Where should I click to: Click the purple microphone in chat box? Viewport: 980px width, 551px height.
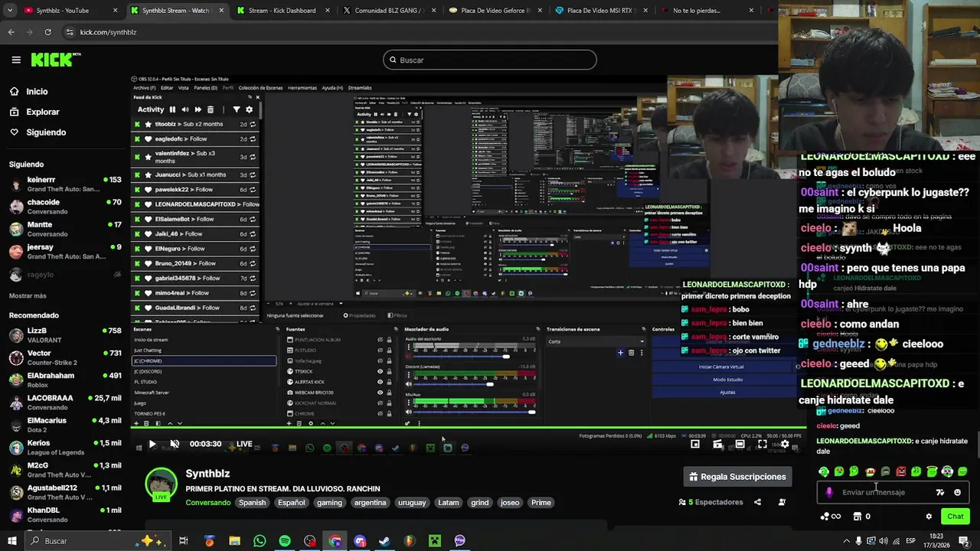click(829, 492)
